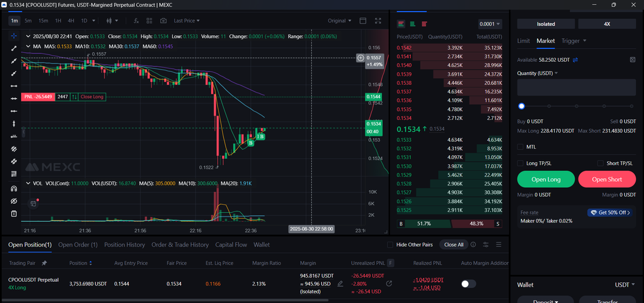Screen dimensions: 644x303
Task: Click the plus icon on the 0.1557 price label
Action: point(361,58)
